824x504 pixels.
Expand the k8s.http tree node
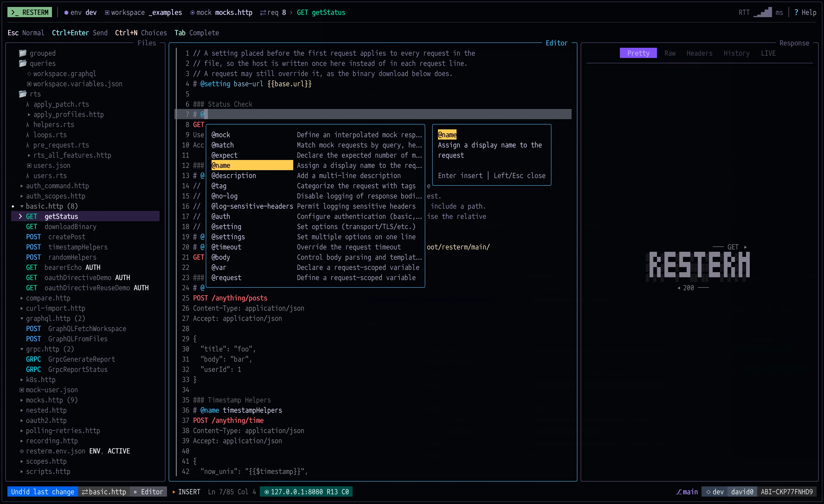click(22, 380)
